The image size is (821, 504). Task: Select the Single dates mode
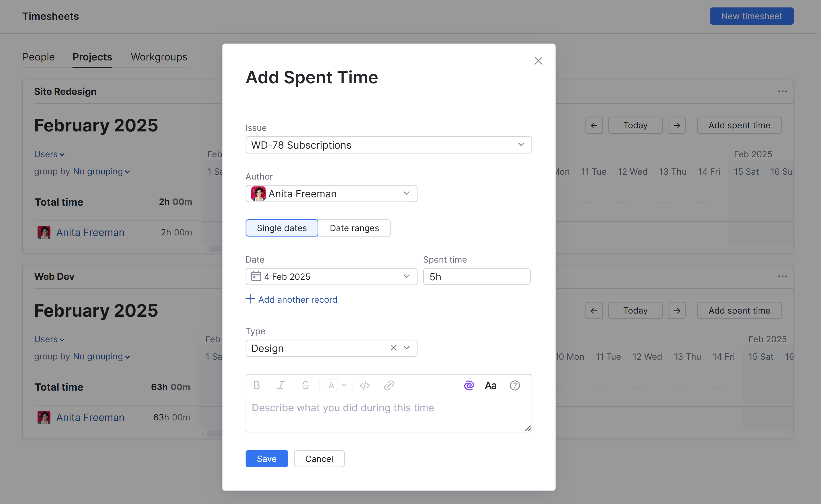(x=282, y=228)
